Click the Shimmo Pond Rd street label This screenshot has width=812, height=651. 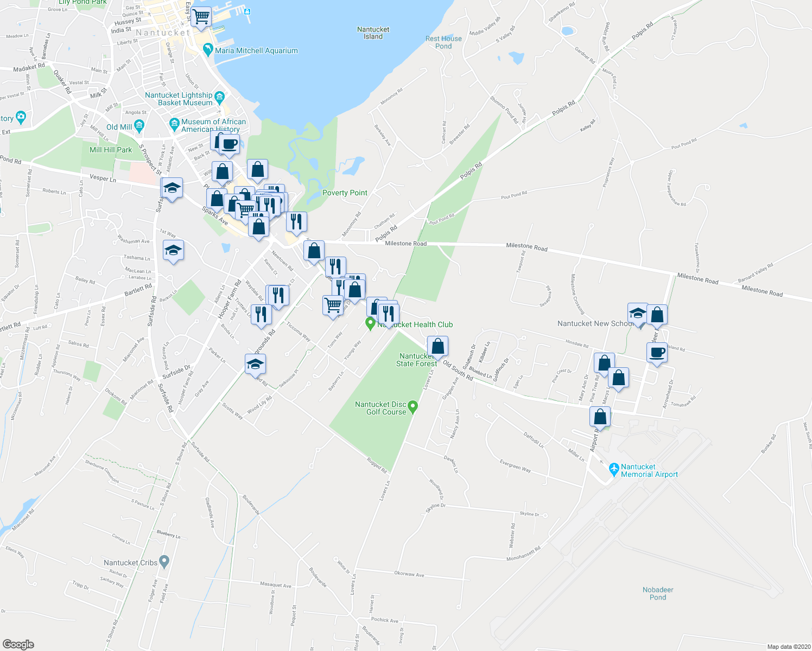pos(504,110)
